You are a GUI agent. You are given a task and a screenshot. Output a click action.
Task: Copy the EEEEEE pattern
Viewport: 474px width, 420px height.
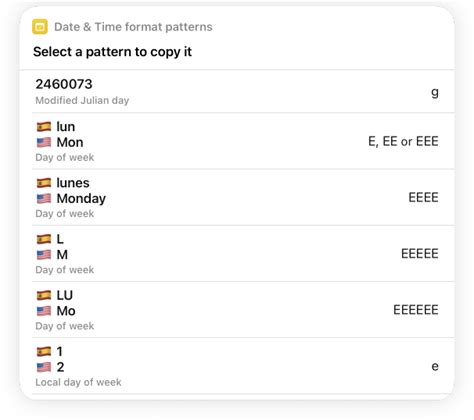416,310
